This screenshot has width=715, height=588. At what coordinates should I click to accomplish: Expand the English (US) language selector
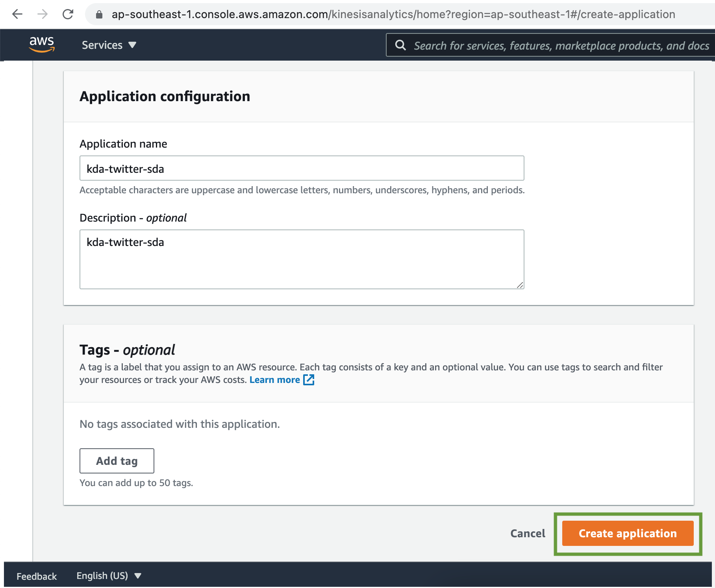[x=109, y=576]
